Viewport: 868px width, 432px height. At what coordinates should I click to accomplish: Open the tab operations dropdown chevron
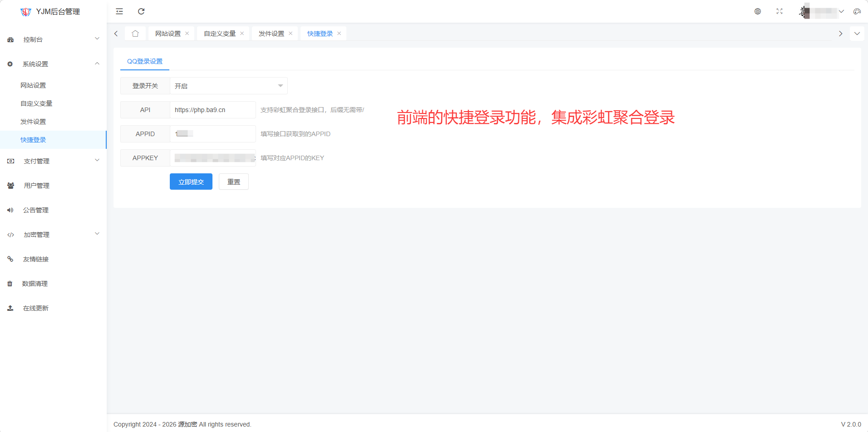point(857,34)
